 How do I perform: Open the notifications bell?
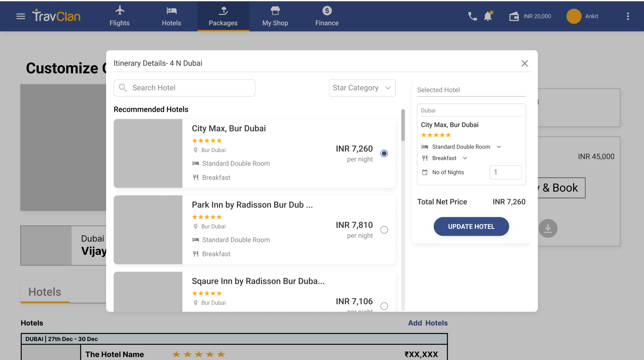click(x=488, y=16)
